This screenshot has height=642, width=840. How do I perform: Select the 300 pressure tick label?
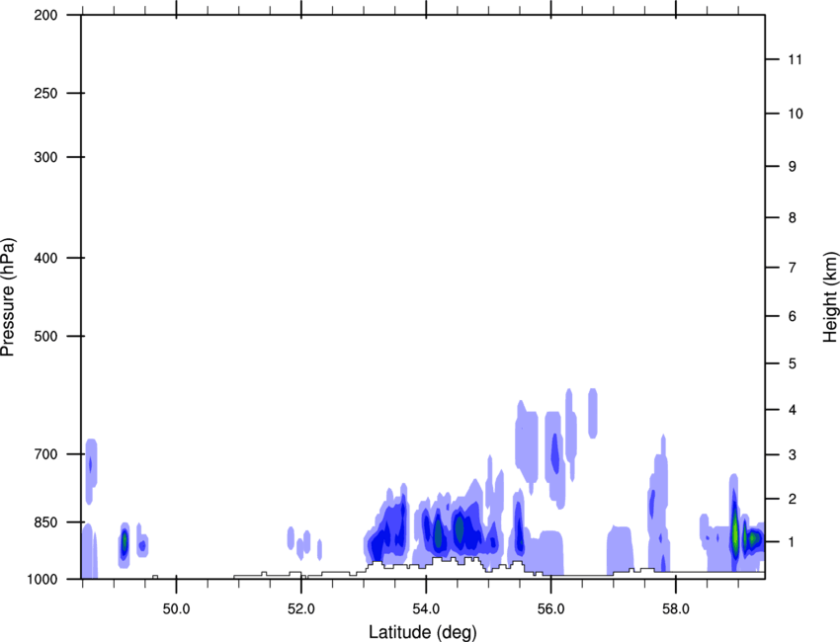coord(45,157)
